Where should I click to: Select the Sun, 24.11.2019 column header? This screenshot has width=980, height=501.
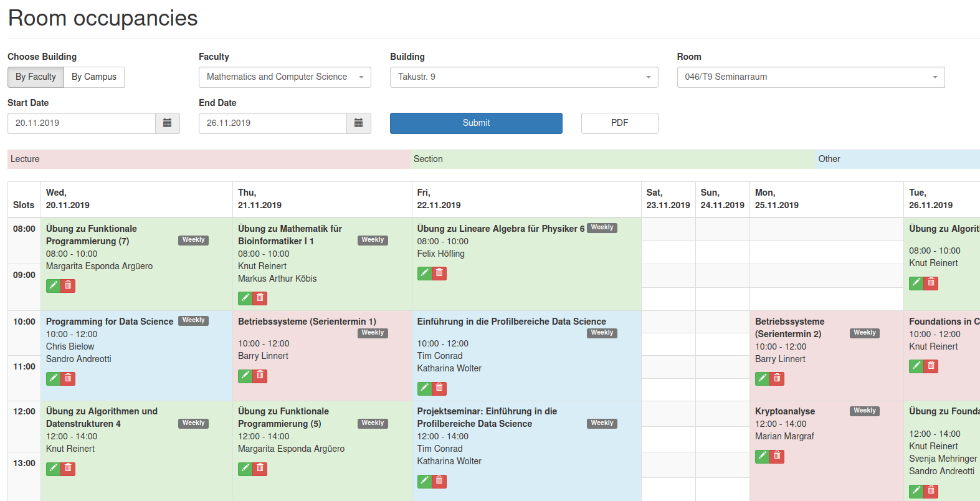click(x=722, y=199)
